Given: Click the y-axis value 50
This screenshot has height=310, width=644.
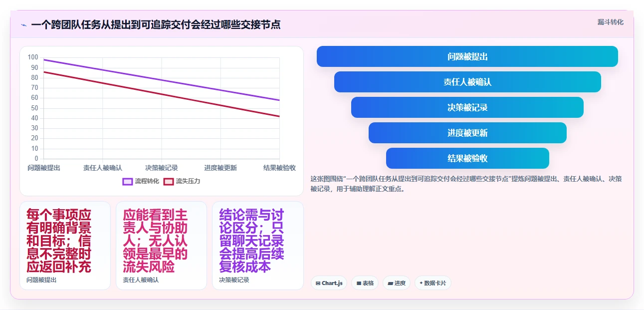Looking at the screenshot, I should [34, 108].
